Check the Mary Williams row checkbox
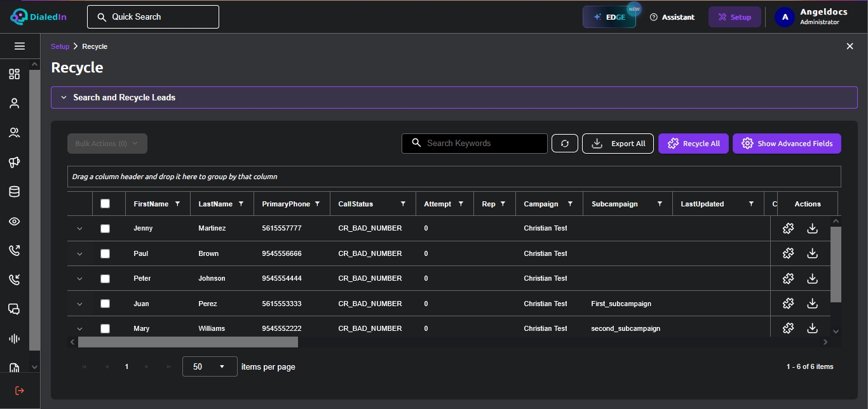868x409 pixels. (x=105, y=328)
